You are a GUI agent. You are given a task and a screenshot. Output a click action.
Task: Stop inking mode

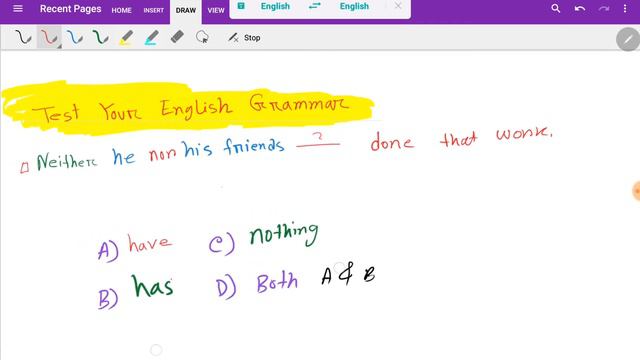[244, 38]
